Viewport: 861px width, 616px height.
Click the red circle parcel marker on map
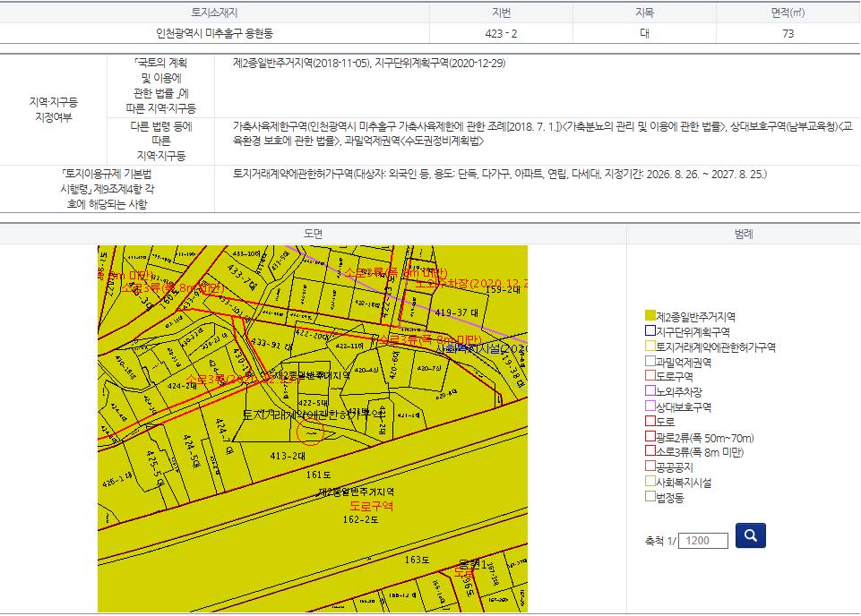310,432
